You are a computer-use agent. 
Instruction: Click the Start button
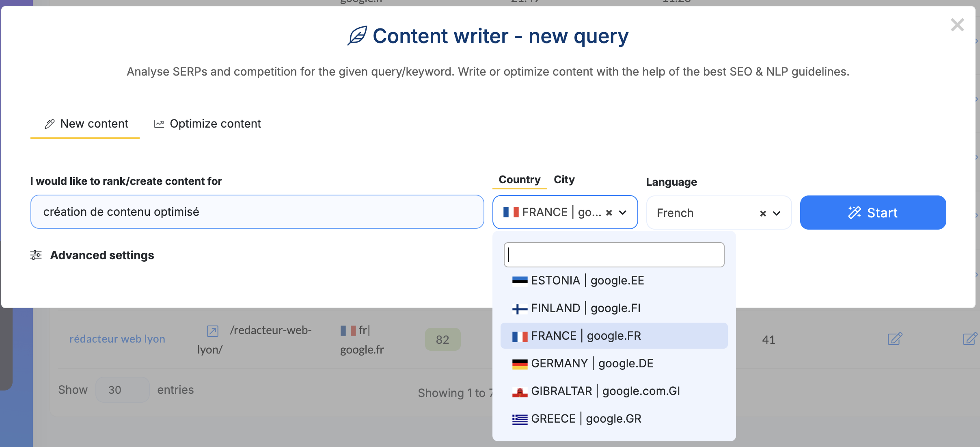(873, 213)
